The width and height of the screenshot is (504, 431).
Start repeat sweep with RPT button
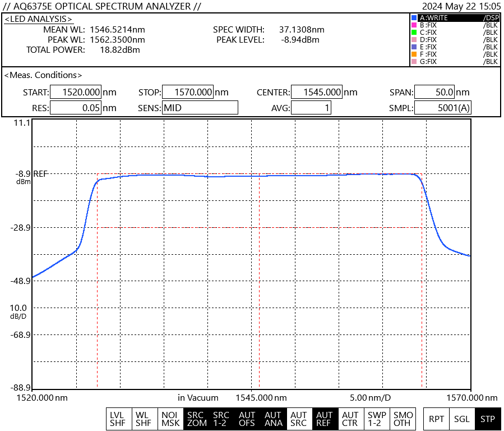pyautogui.click(x=436, y=419)
